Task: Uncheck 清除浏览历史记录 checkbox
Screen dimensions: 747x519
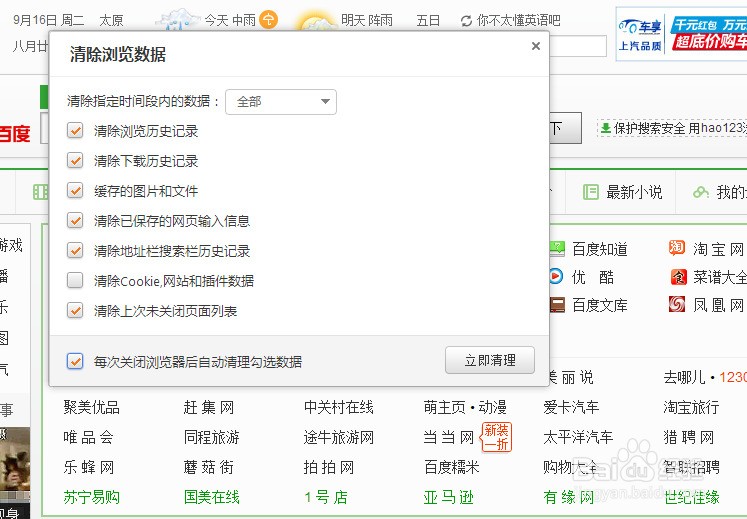Action: click(x=75, y=131)
